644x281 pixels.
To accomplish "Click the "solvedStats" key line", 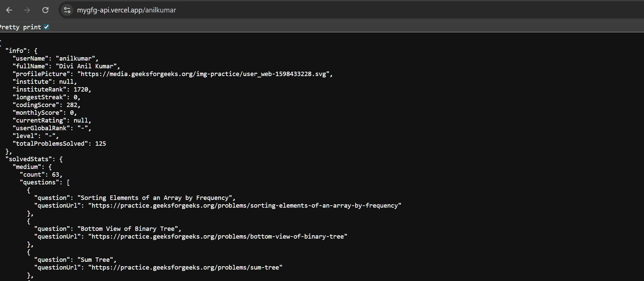I will tap(34, 159).
